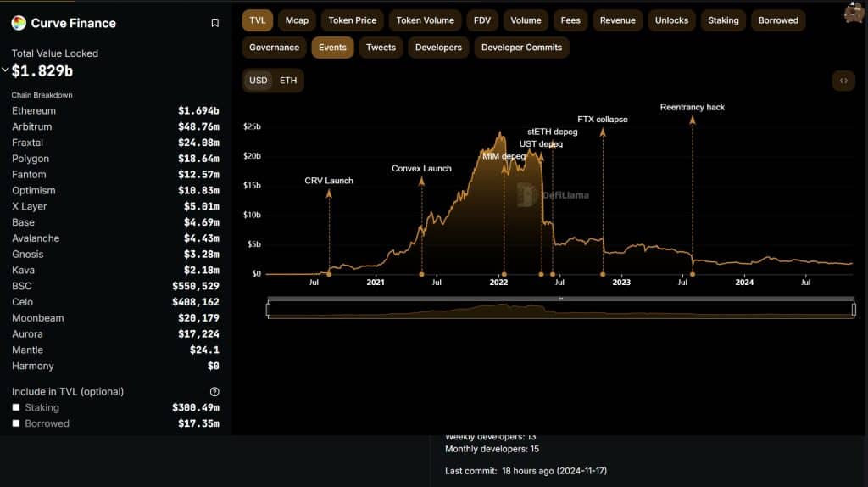This screenshot has height=487, width=868.
Task: Open the embed chart code icon
Action: tap(843, 81)
